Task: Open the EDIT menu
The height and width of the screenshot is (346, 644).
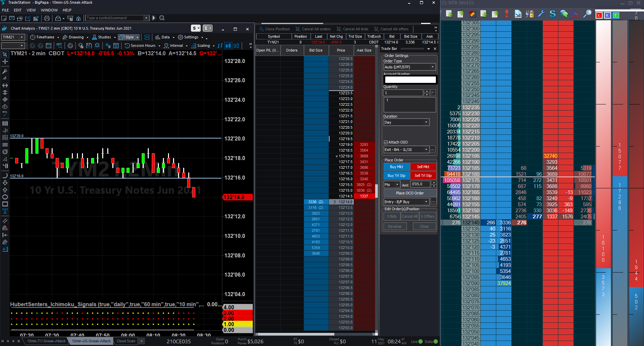Action: pyautogui.click(x=18, y=10)
